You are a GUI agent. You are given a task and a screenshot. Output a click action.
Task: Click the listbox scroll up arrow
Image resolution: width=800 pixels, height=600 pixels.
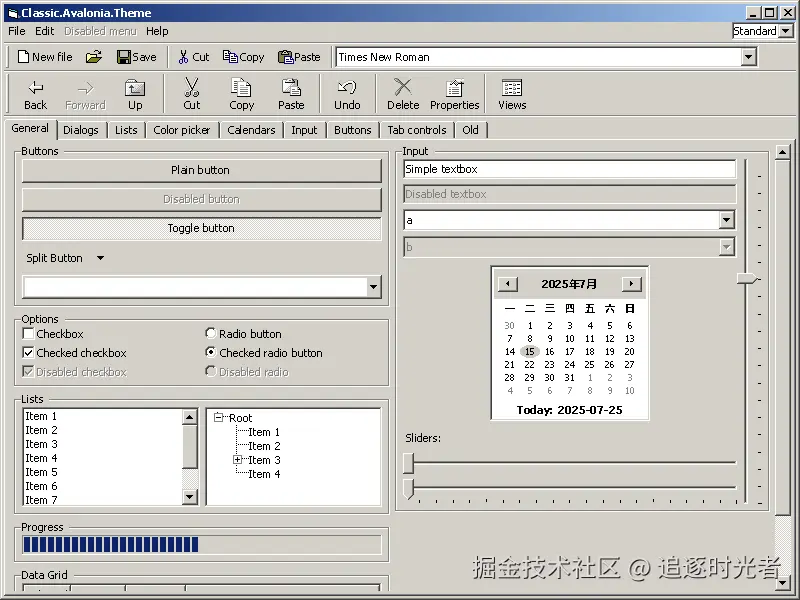(190, 417)
